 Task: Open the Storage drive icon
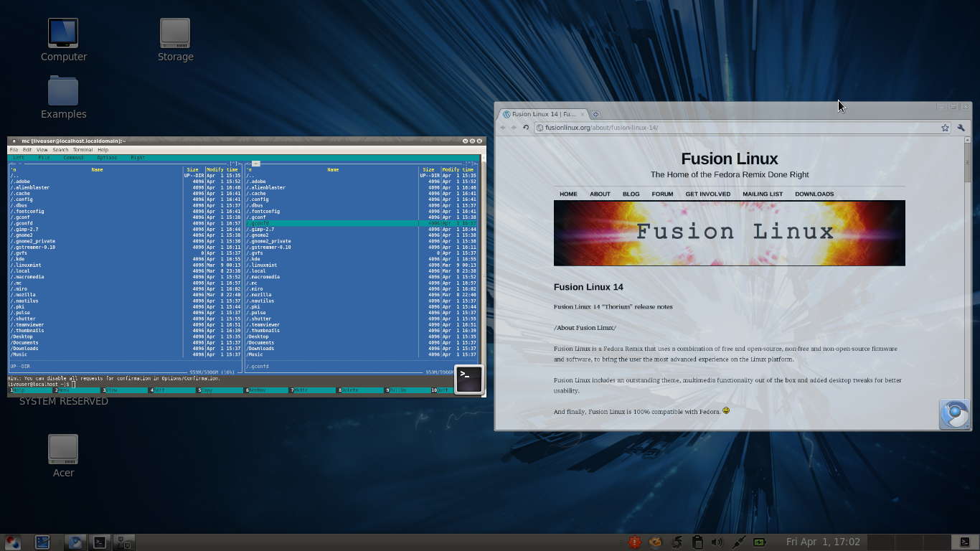tap(175, 34)
